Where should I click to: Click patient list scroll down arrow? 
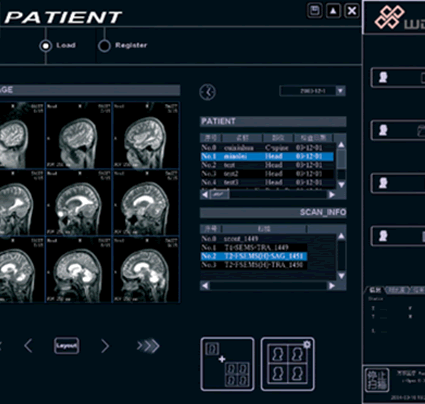[x=341, y=185]
